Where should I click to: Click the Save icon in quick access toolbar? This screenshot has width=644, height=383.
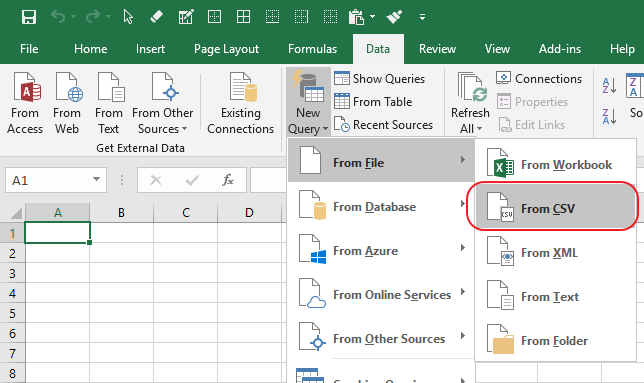[29, 17]
